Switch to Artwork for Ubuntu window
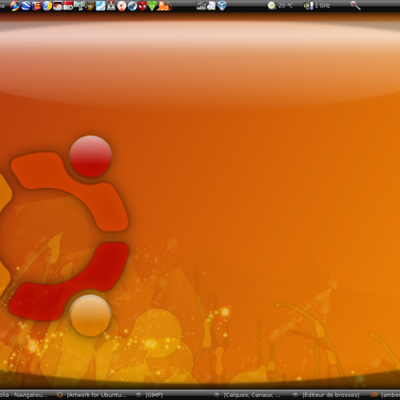400x400 pixels. (x=92, y=395)
